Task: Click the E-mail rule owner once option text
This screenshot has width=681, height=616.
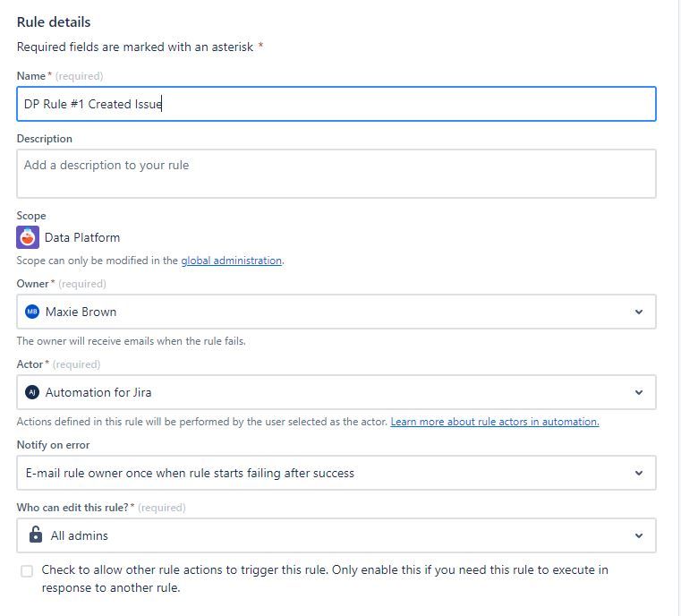Action: (189, 473)
